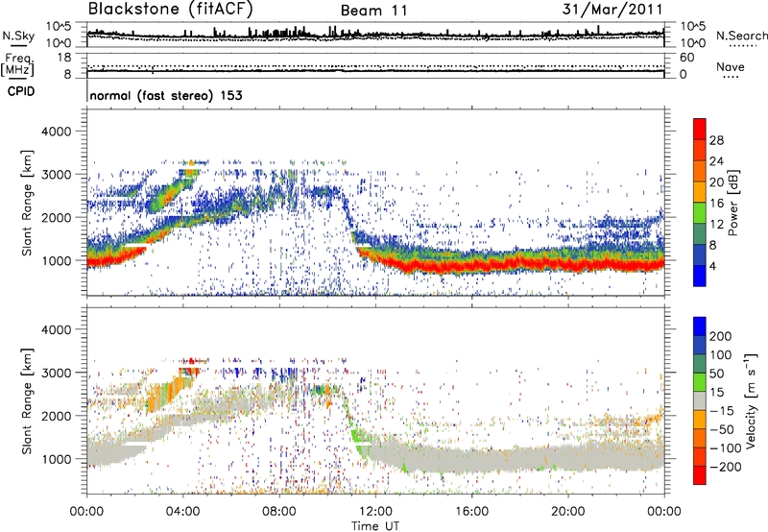Click the light green segment of Power colorbar

(x=700, y=212)
